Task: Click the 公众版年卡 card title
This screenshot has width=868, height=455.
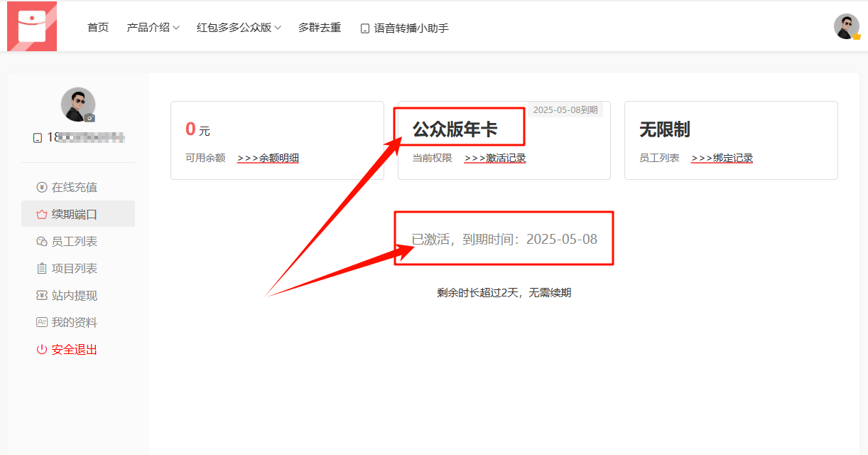Action: [455, 129]
